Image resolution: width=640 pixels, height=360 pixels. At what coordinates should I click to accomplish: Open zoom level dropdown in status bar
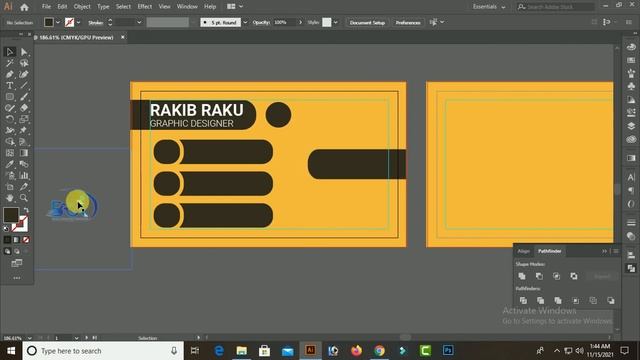pyautogui.click(x=29, y=338)
